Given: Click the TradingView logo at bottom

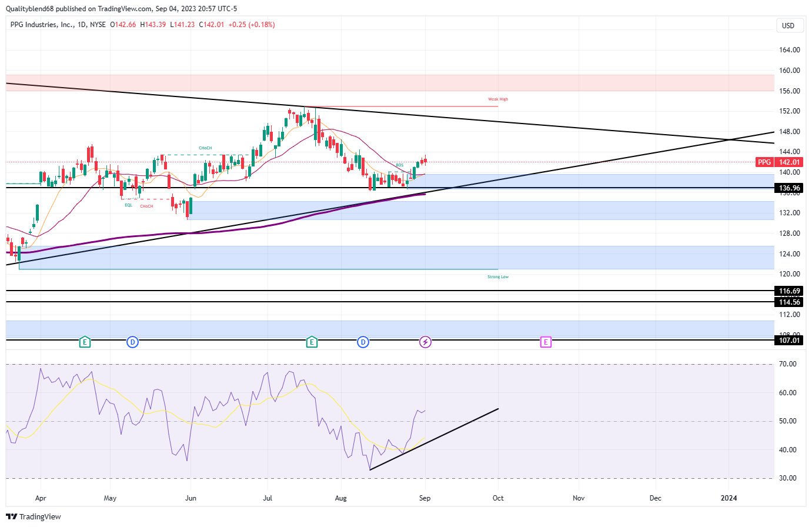Looking at the screenshot, I should [x=34, y=516].
